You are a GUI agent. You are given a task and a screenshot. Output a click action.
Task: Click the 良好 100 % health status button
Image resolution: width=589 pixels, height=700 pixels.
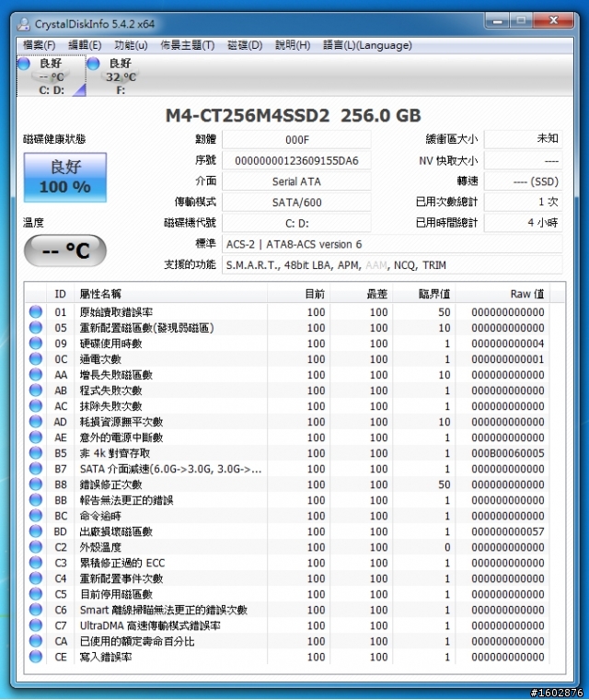click(65, 177)
